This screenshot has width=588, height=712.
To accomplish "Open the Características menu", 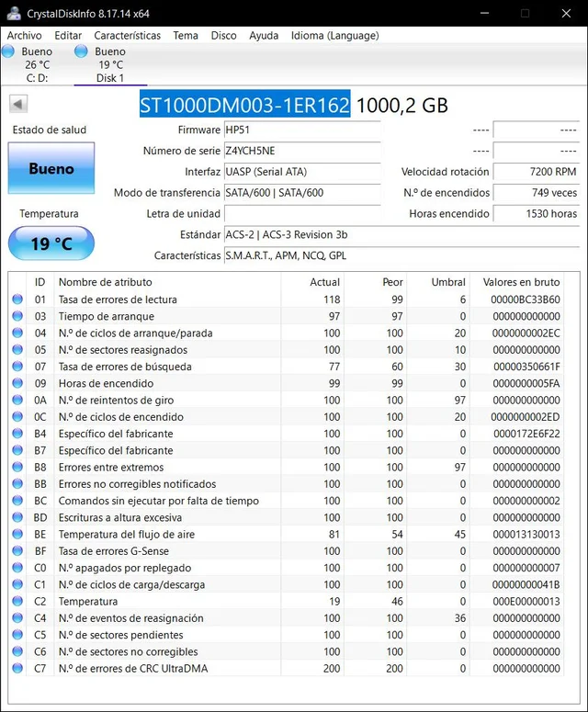I will tap(127, 36).
